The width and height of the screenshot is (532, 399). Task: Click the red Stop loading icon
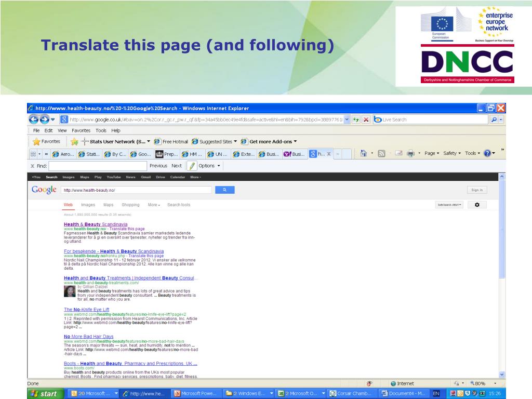coord(366,119)
